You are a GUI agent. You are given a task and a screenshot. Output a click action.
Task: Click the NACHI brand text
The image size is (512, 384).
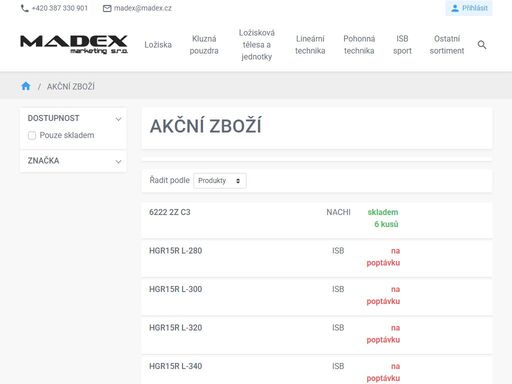pyautogui.click(x=338, y=212)
